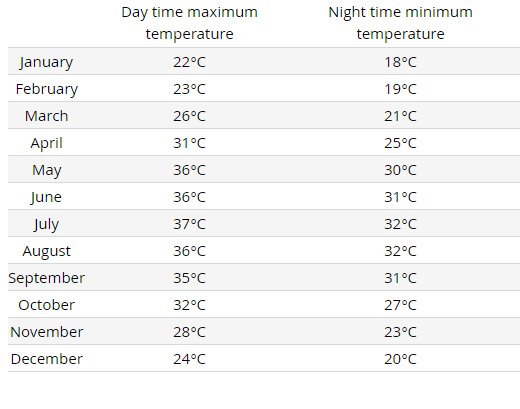Click April's 25°C night value
The width and height of the screenshot is (520, 409).
coord(400,143)
